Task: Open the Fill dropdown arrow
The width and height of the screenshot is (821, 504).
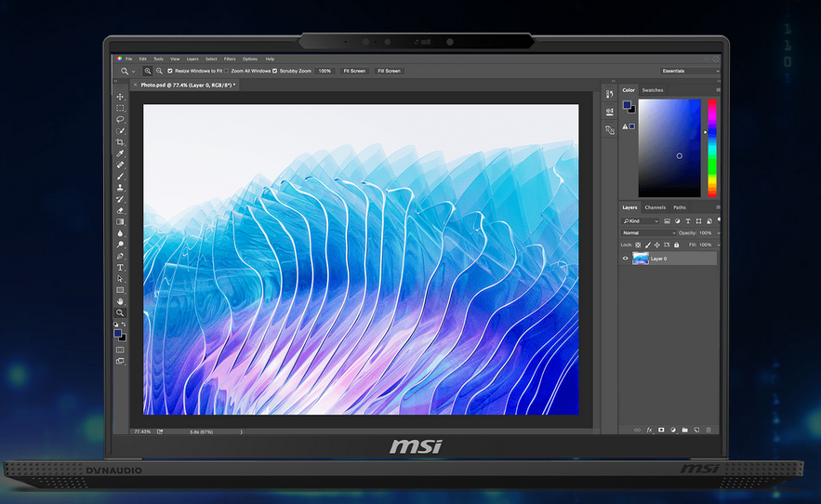Action: click(719, 245)
